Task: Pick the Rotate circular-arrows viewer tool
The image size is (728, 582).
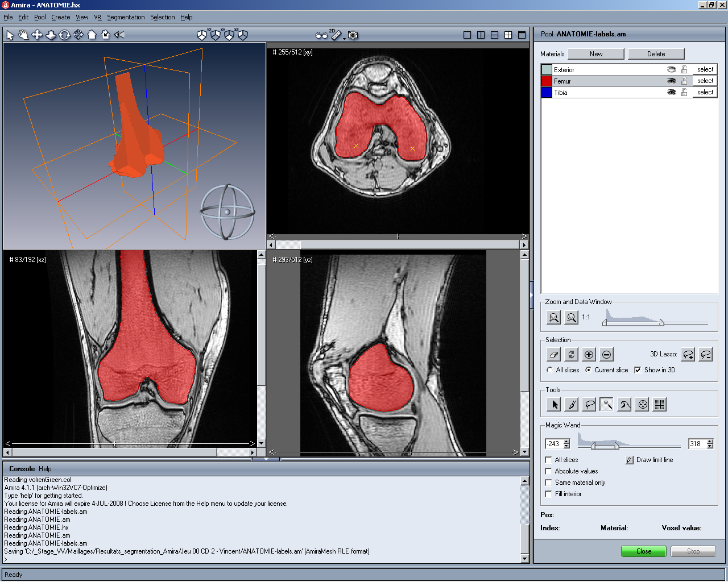Action: [x=64, y=35]
